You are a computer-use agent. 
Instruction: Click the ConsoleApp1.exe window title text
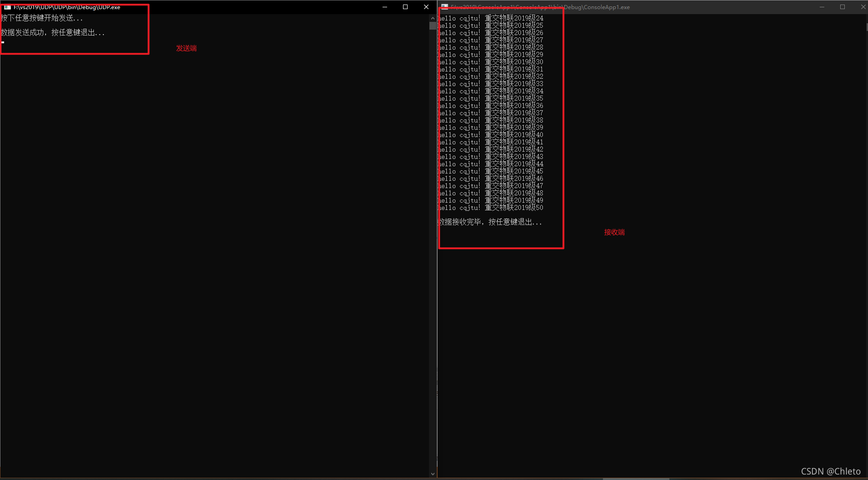click(x=540, y=7)
